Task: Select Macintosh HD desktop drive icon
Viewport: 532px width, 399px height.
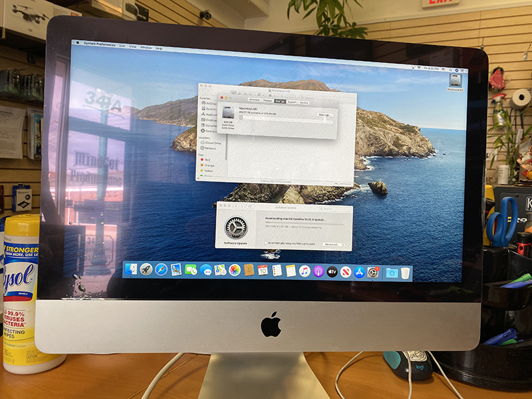Action: tap(455, 82)
